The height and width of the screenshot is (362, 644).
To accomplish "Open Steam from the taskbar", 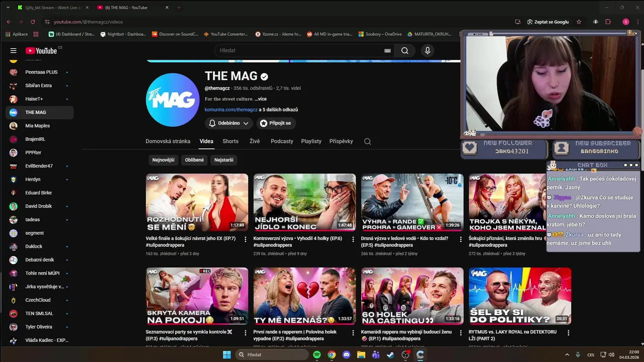I will coord(390,354).
